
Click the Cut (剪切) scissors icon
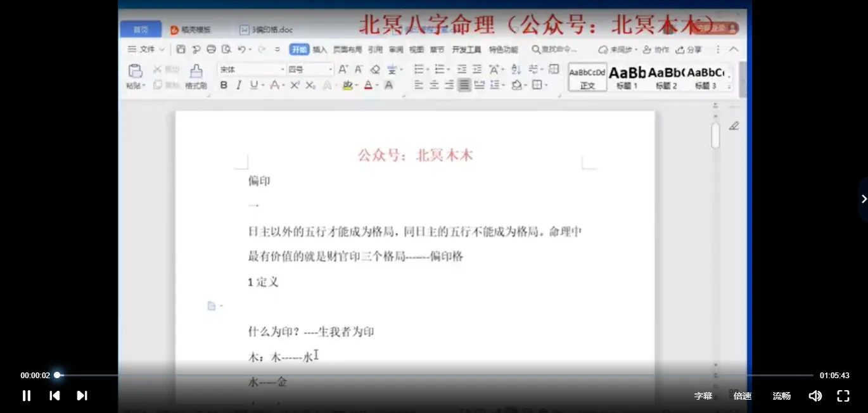tap(157, 69)
